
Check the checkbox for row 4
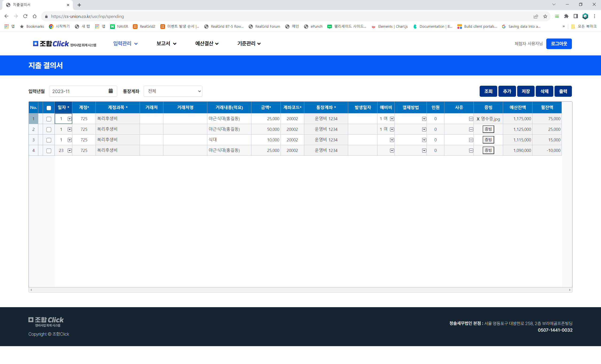point(49,151)
